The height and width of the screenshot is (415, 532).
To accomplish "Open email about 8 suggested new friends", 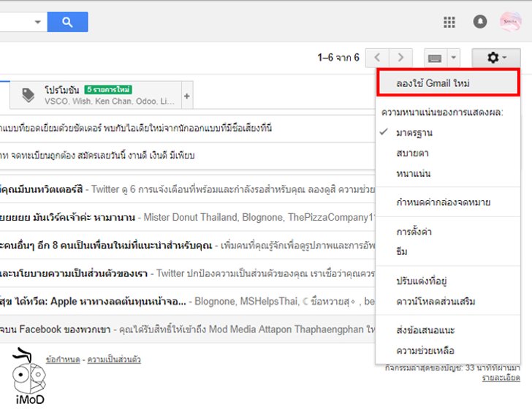I will [187, 245].
